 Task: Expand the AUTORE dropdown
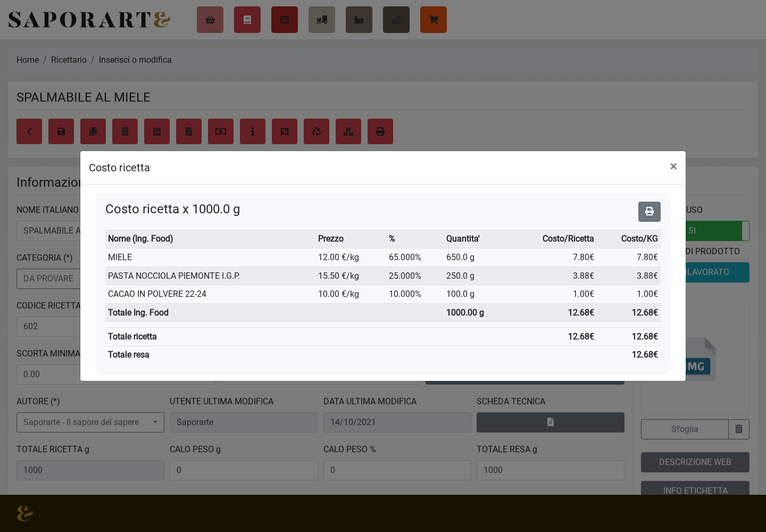[90, 422]
